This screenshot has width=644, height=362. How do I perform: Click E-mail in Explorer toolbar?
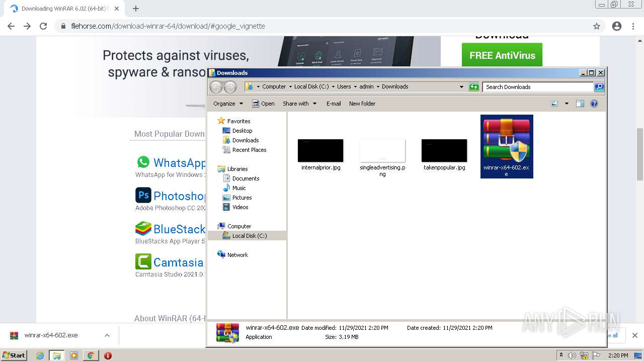[334, 104]
